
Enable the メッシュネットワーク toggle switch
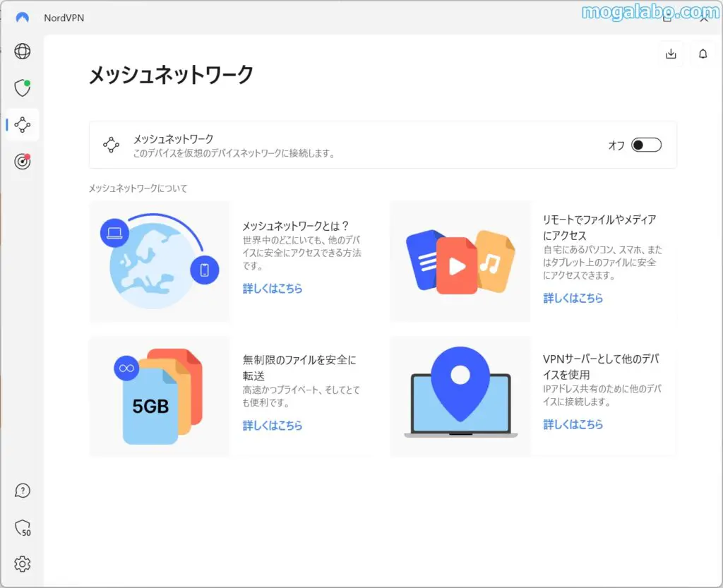pyautogui.click(x=646, y=145)
